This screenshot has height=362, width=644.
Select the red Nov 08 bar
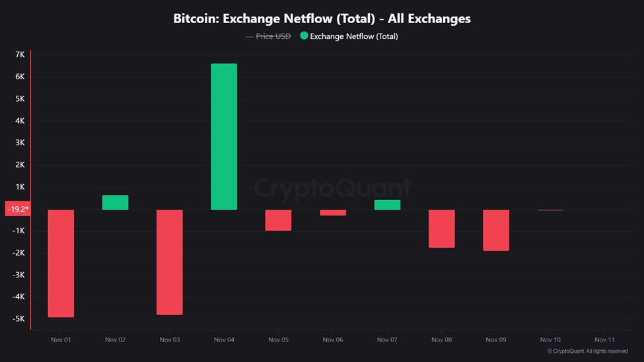pos(441,229)
